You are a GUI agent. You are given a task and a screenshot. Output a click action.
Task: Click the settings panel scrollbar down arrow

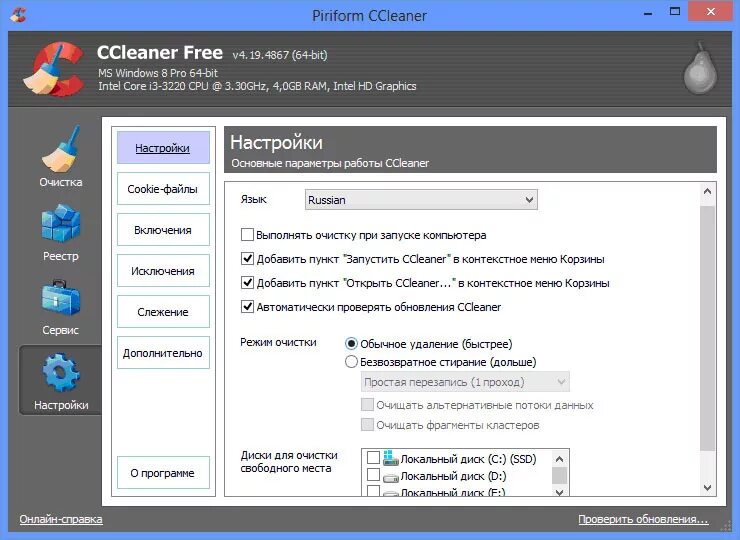[707, 488]
